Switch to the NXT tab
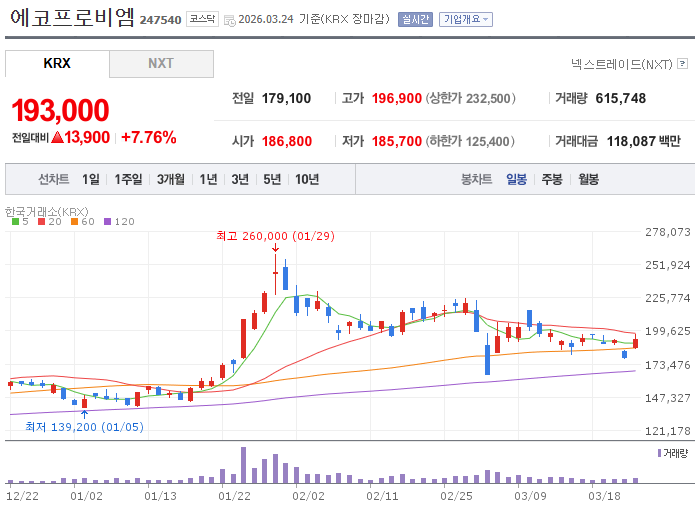Viewport: 695px width, 512px height. [x=161, y=63]
